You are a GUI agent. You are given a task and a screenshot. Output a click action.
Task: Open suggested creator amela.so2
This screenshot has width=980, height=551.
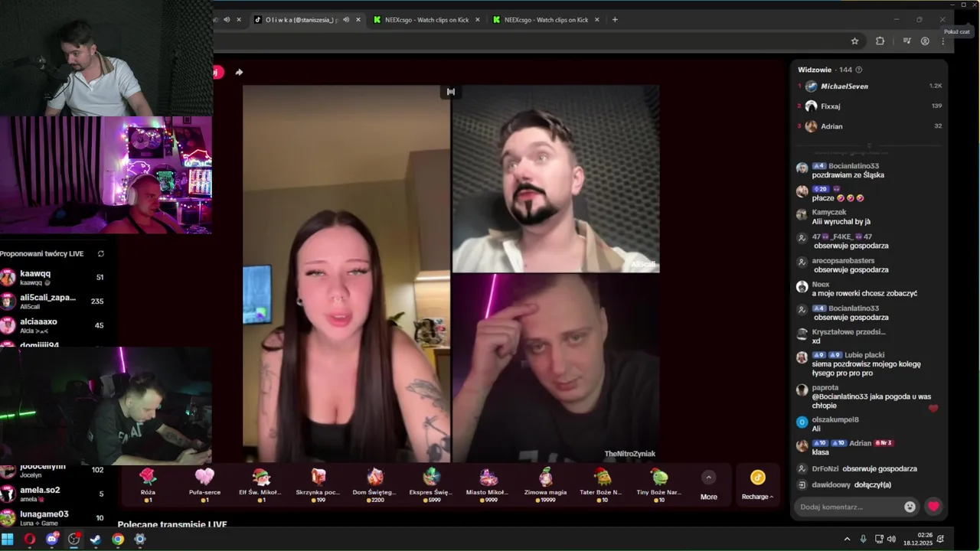coord(54,494)
